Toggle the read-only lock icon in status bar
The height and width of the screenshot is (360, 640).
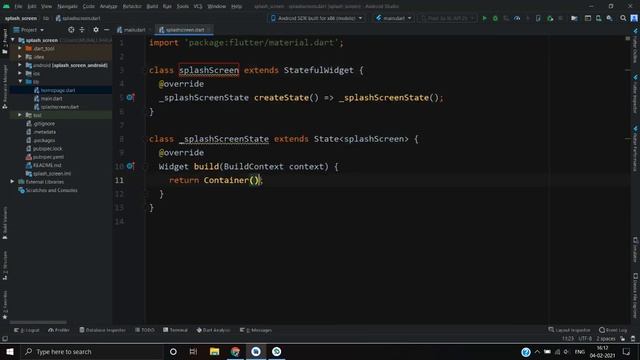tap(622, 339)
